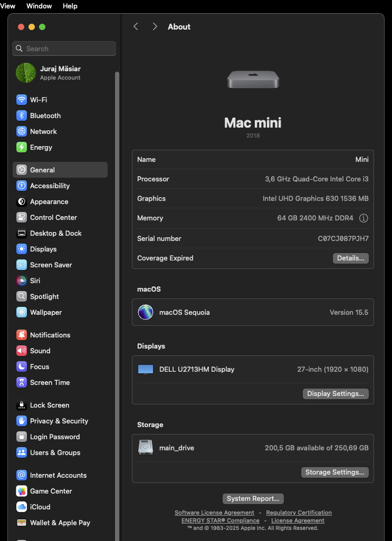Screen dimensions: 392x541
Task: Open Wi-Fi settings icon in sidebar
Action: coord(22,100)
